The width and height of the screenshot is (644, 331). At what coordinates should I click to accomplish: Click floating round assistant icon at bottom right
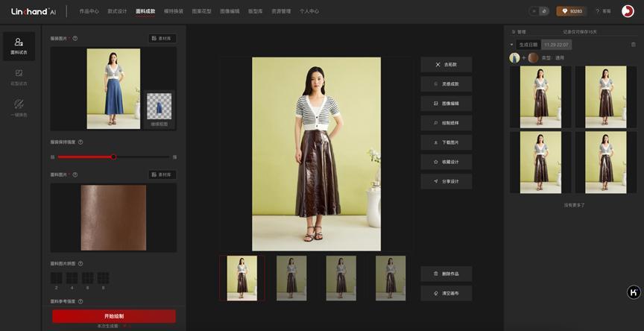pos(634,292)
